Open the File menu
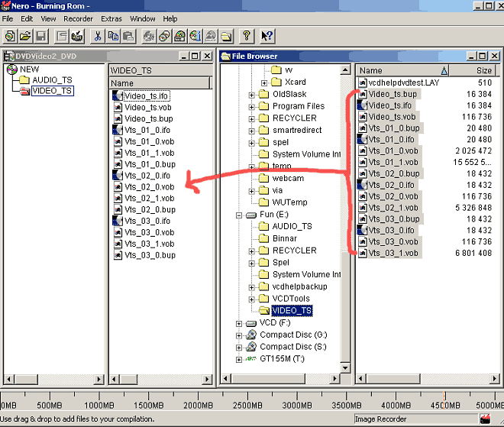504x427 pixels. coord(8,18)
